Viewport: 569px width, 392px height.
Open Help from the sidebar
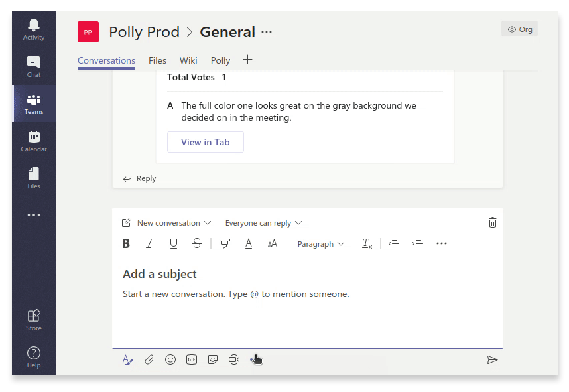pyautogui.click(x=34, y=356)
